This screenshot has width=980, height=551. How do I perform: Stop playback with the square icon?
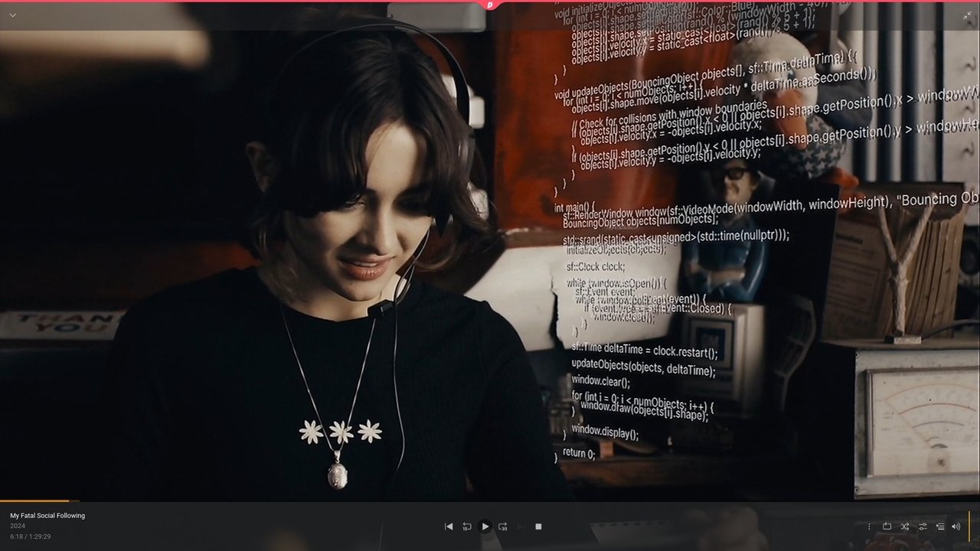538,527
